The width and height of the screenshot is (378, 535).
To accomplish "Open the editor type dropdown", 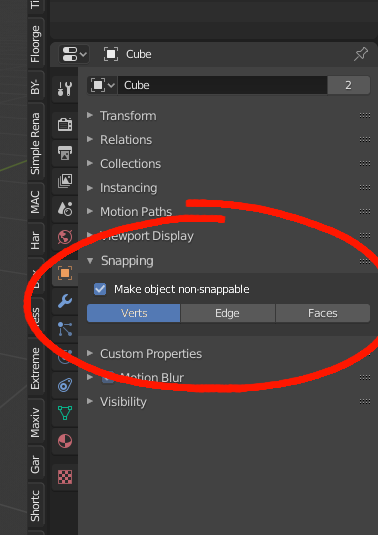I will pos(74,54).
